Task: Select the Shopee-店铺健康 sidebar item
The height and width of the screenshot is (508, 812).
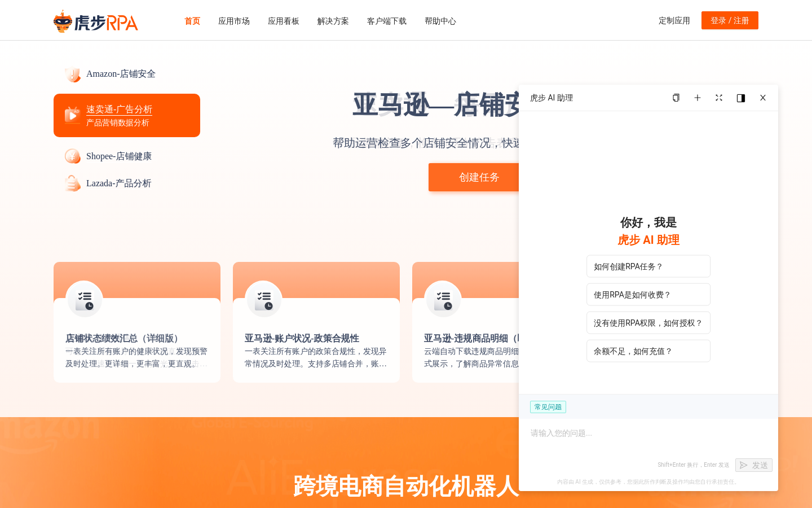Action: pos(127,156)
